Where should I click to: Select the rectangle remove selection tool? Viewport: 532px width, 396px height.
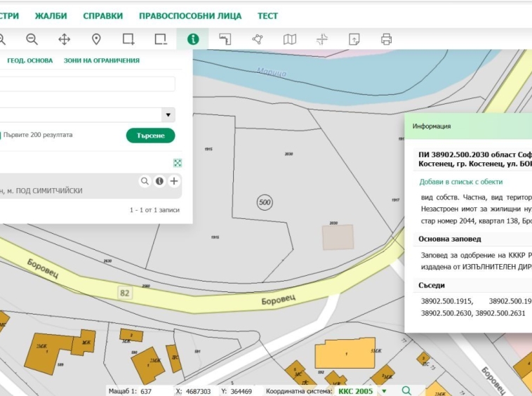[x=161, y=39]
